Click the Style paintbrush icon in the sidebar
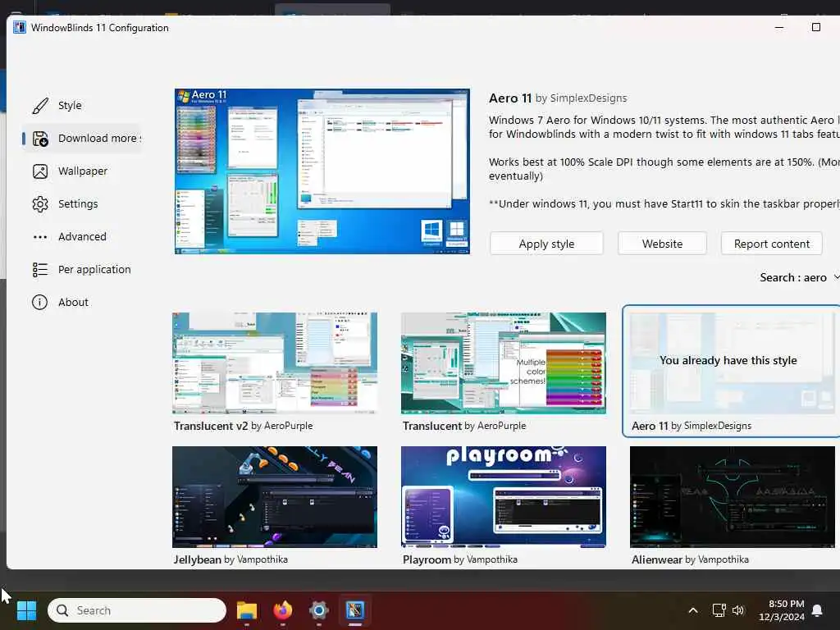The width and height of the screenshot is (840, 630). click(x=40, y=106)
